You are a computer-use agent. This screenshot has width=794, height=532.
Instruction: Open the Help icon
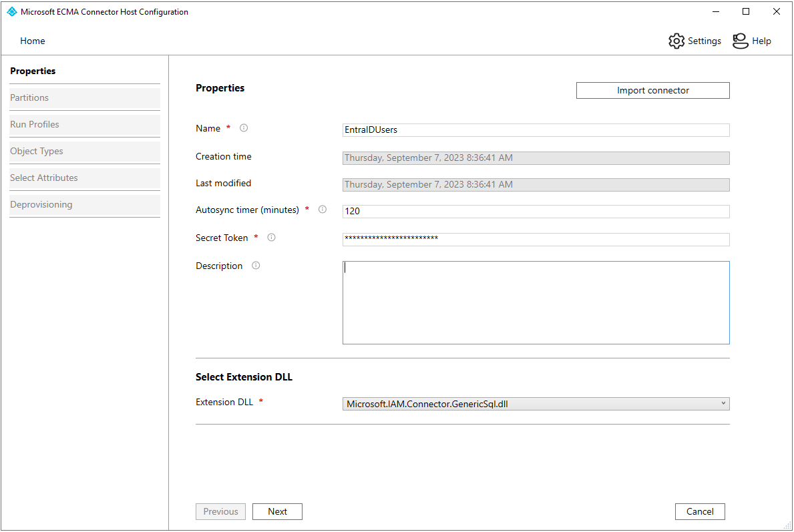[x=740, y=41]
